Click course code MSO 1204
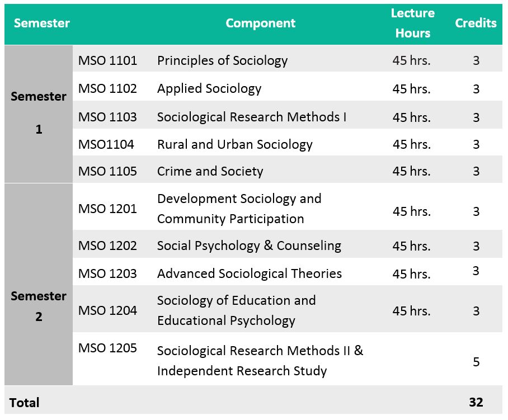The image size is (508, 420). click(107, 310)
